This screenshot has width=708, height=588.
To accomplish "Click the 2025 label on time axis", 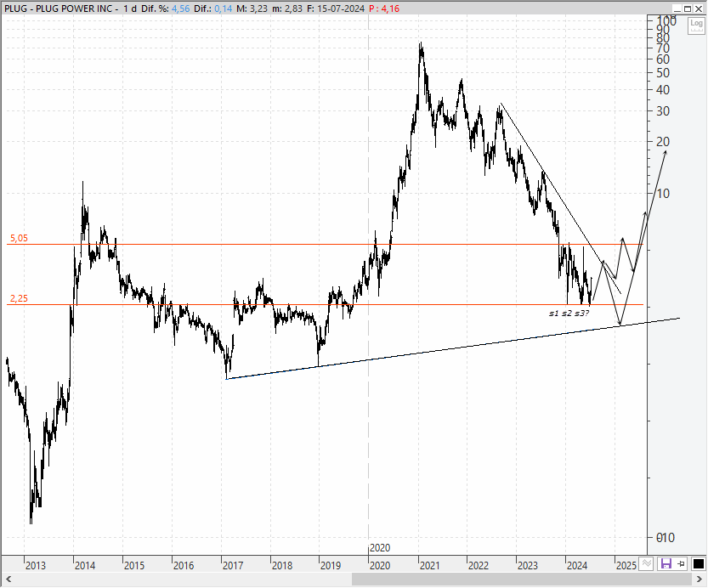I will click(626, 565).
